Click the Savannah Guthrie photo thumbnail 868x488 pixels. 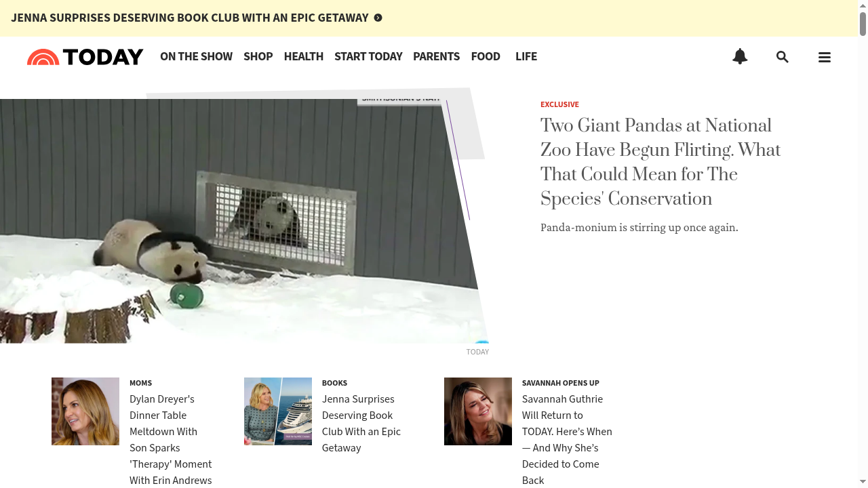point(478,411)
